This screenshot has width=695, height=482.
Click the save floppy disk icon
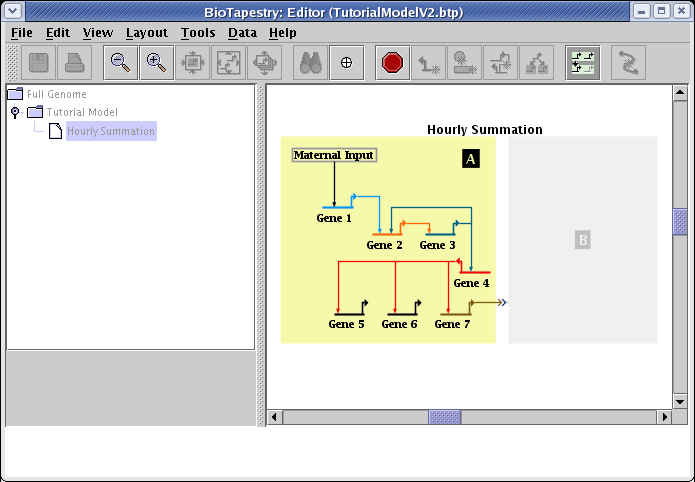pos(39,62)
